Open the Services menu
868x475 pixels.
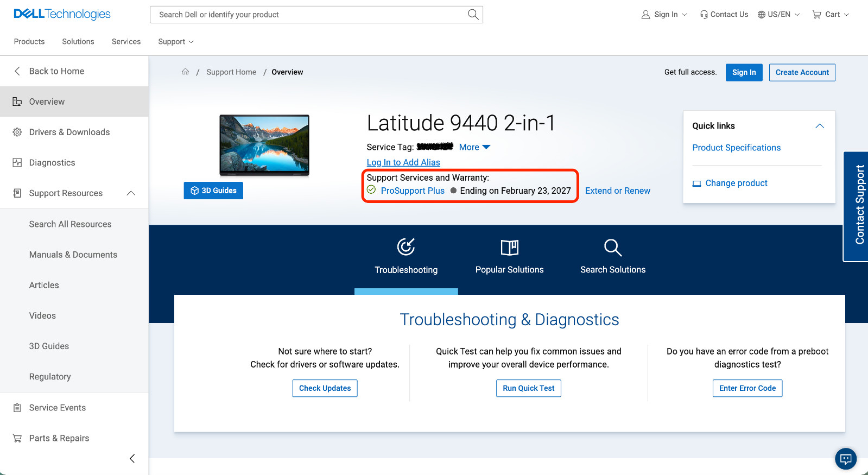(126, 42)
